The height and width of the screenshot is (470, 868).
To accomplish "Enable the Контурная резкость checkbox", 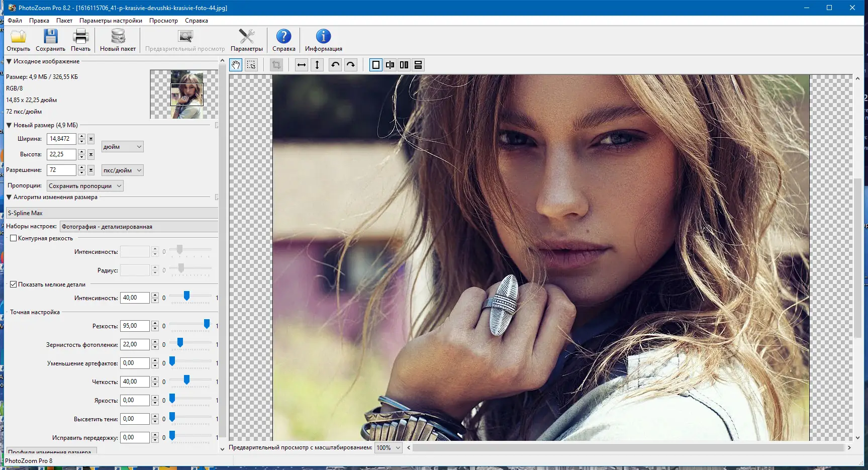I will click(x=14, y=238).
